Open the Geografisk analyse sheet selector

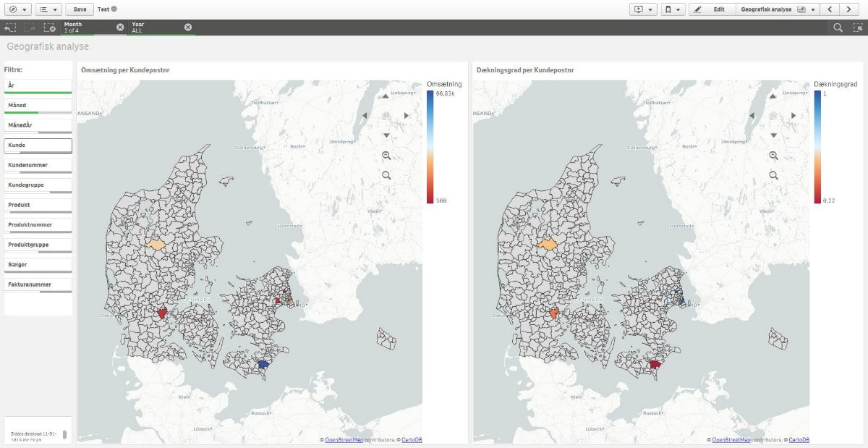(x=778, y=9)
